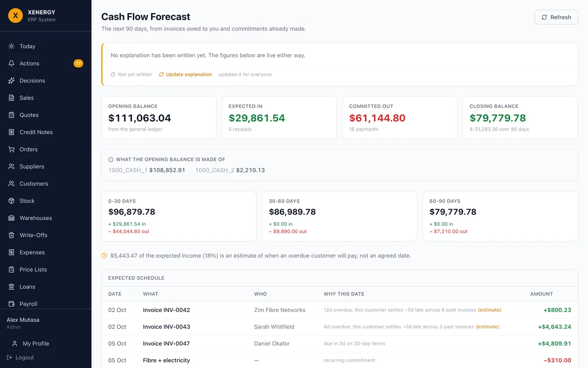
Task: Go to Decisions page
Action: (x=46, y=80)
